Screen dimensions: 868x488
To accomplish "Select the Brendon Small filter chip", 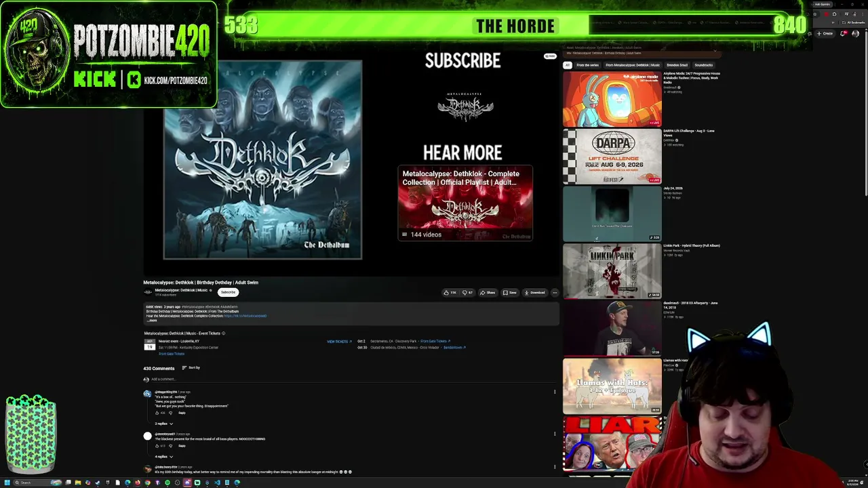I will click(677, 65).
